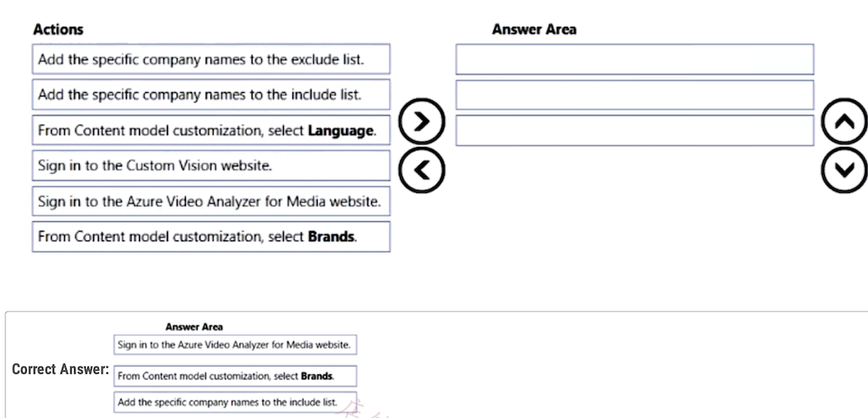Viewport: 868px width, 418px height.
Task: Select 'Add company names to the exclude list' action
Action: pos(211,59)
